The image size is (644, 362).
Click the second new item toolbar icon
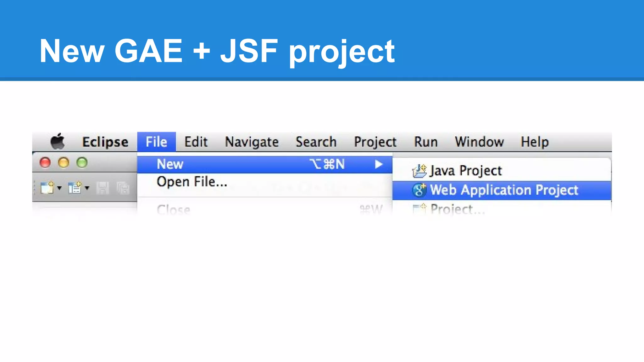click(x=75, y=188)
